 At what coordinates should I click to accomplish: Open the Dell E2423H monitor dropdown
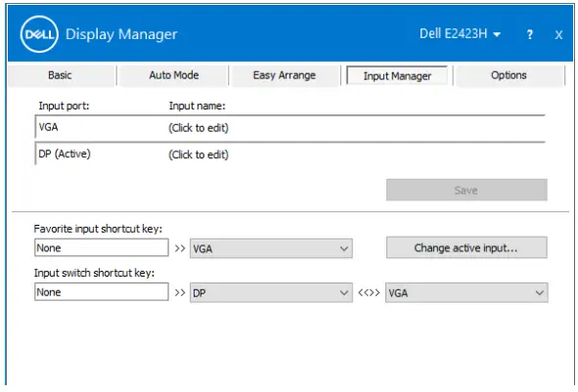tap(460, 34)
